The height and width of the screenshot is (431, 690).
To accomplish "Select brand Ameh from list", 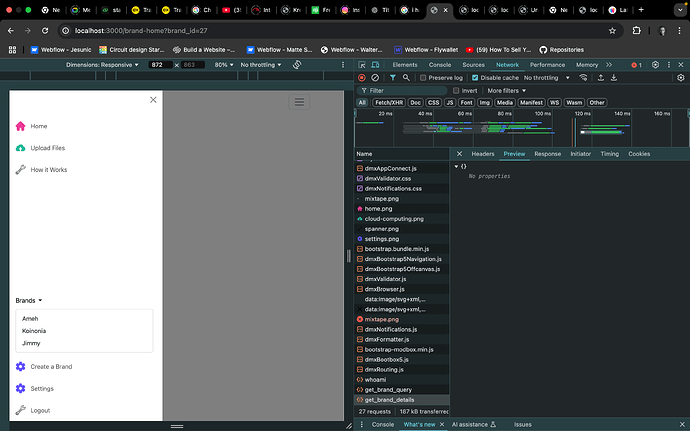I will [x=30, y=318].
